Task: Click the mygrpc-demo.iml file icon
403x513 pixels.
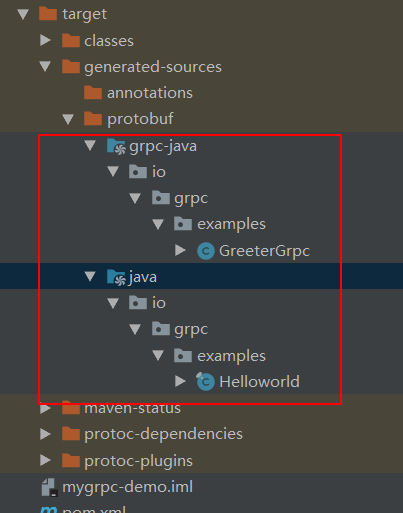Action: point(49,488)
